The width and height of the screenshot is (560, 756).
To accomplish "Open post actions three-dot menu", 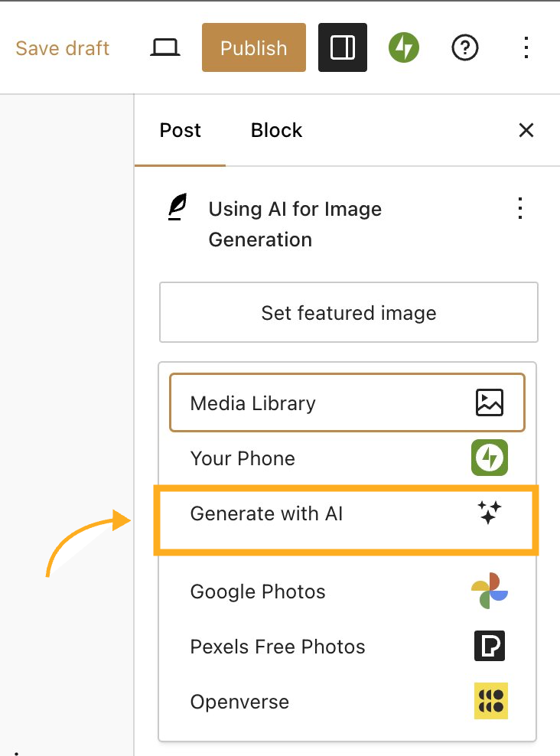I will point(520,208).
